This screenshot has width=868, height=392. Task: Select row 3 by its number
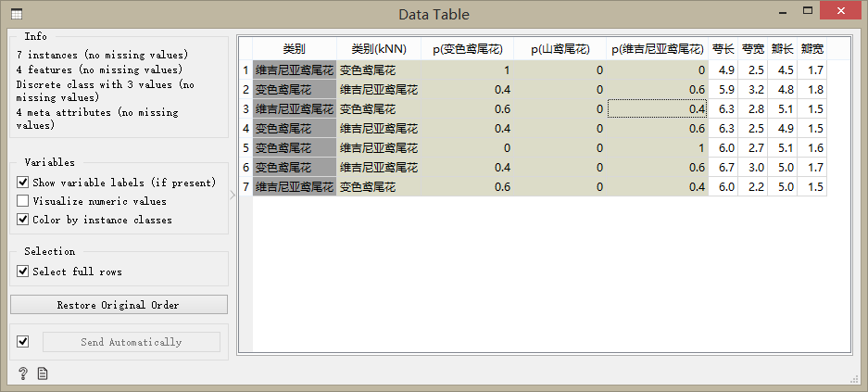point(245,109)
